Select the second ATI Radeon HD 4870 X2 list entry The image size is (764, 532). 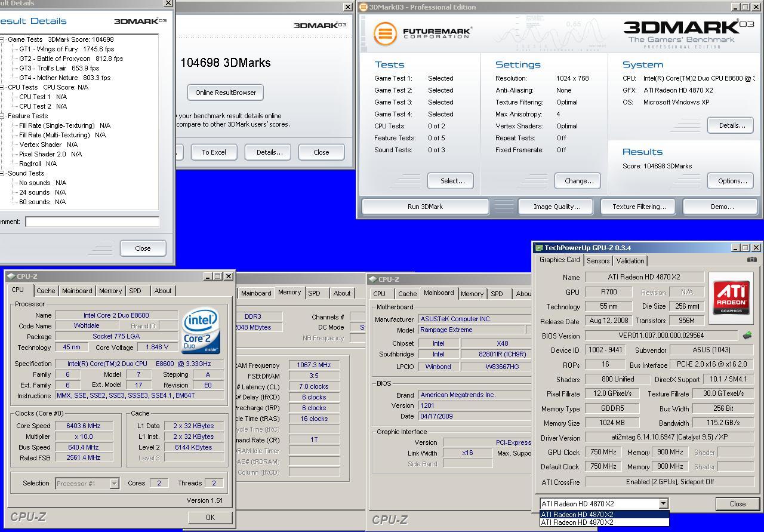(x=604, y=522)
